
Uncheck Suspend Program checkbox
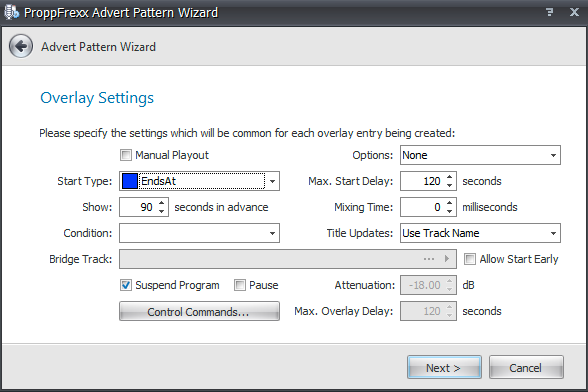[126, 285]
